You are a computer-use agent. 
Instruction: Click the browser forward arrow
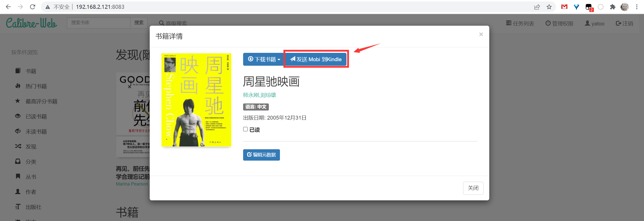pos(20,7)
